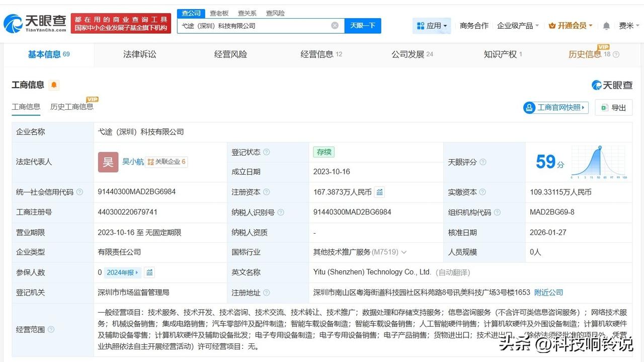
Task: Click help icon next to 天眼评分
Action: (x=483, y=162)
